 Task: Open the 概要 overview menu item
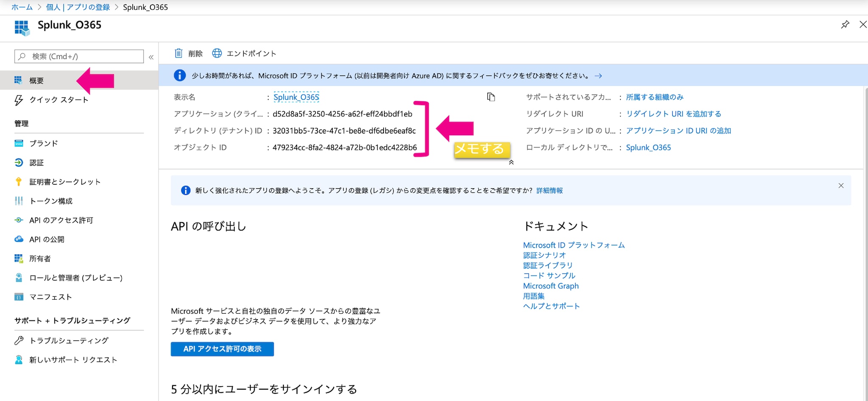pos(79,80)
